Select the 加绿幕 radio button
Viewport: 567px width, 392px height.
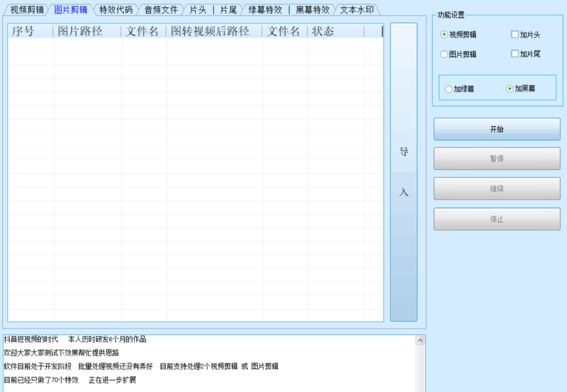(x=449, y=89)
